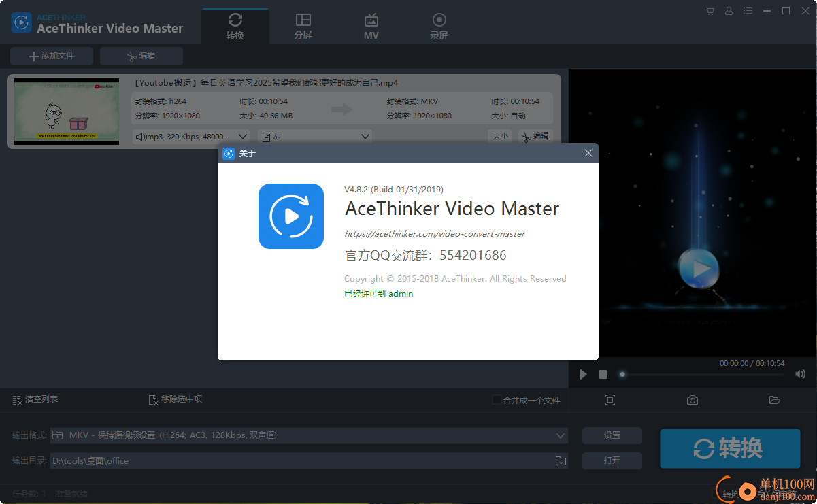The width and height of the screenshot is (817, 504).
Task: Switch to the 转换 convert tab
Action: click(x=235, y=27)
